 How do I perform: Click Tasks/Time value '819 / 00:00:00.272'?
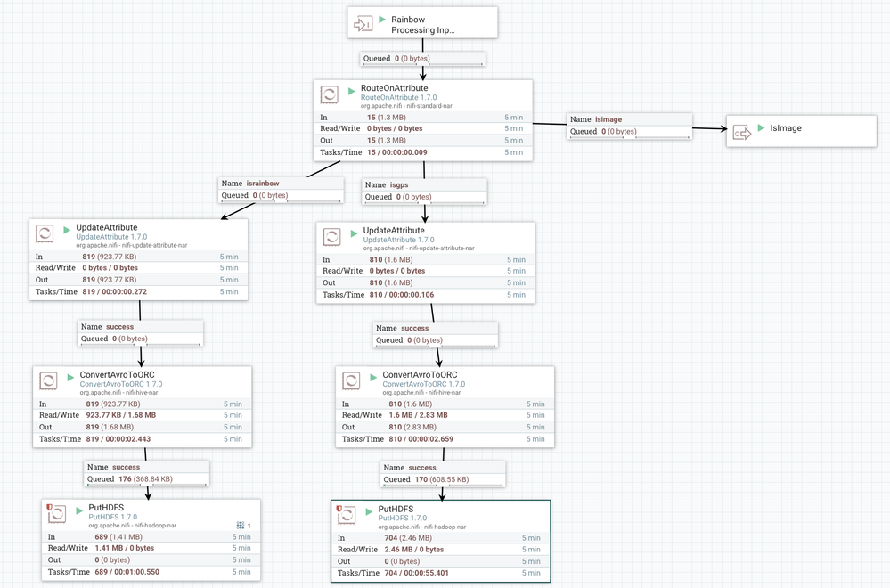tap(114, 291)
